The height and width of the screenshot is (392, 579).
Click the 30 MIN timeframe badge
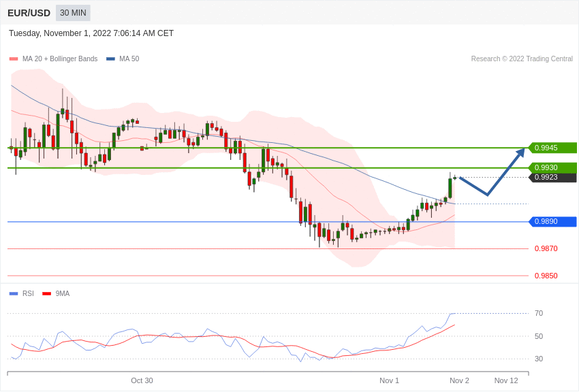(73, 13)
